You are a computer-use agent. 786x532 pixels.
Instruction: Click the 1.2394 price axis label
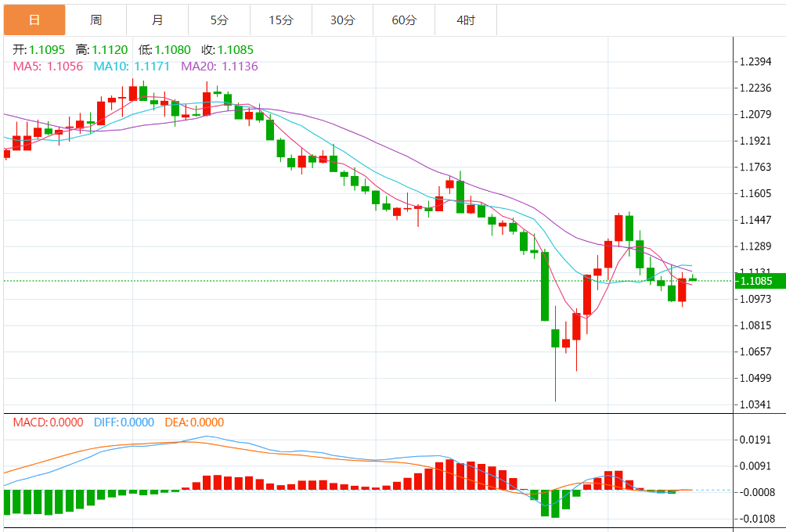click(756, 62)
